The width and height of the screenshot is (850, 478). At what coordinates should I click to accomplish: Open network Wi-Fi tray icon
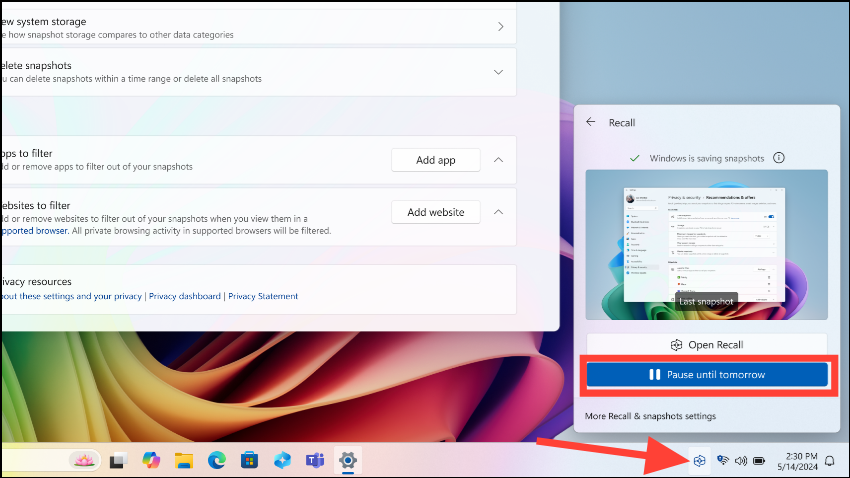pos(723,461)
